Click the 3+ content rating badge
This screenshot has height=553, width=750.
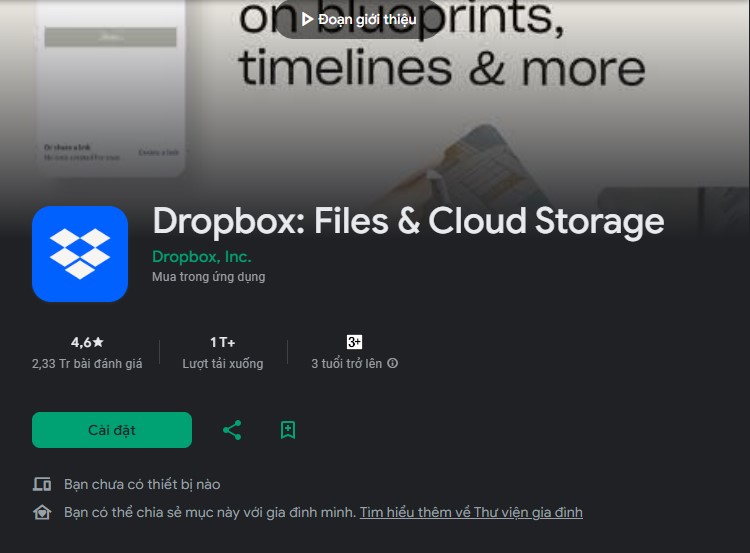click(354, 342)
